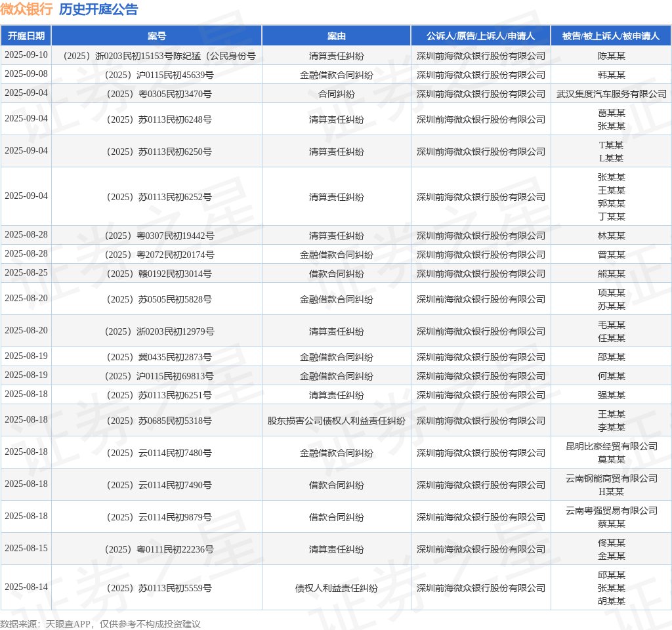Click 金融借款合同纠纷 in 云0114民初7480号 row

pyautogui.click(x=337, y=453)
